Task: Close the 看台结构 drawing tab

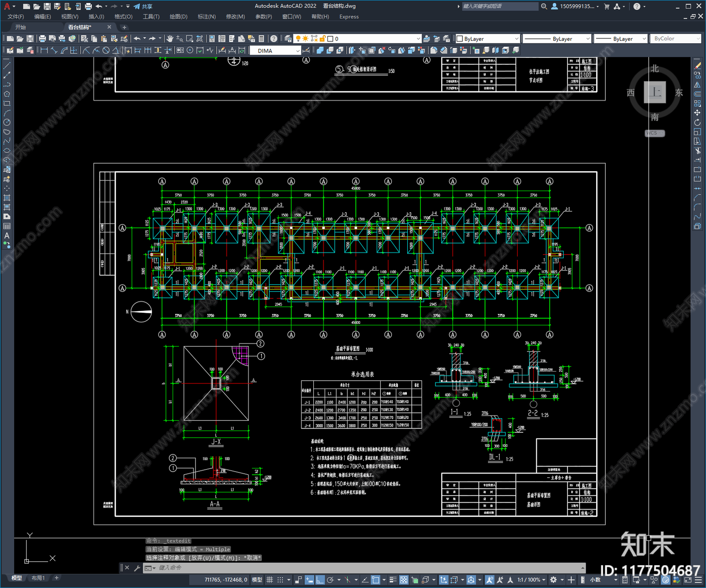Action: point(109,27)
